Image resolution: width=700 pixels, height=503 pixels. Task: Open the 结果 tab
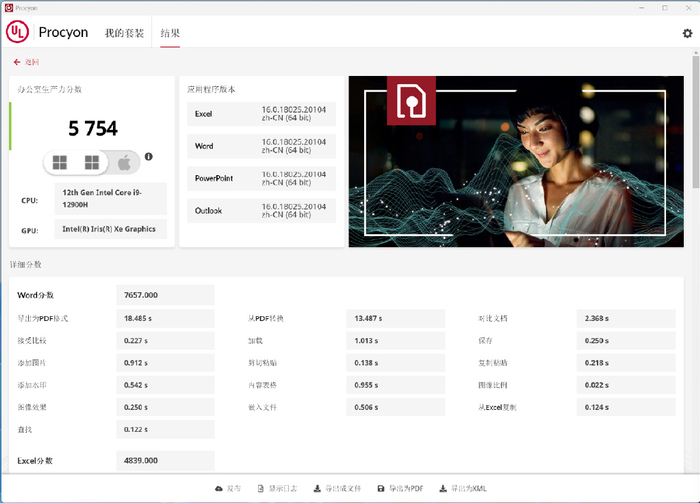[x=170, y=33]
